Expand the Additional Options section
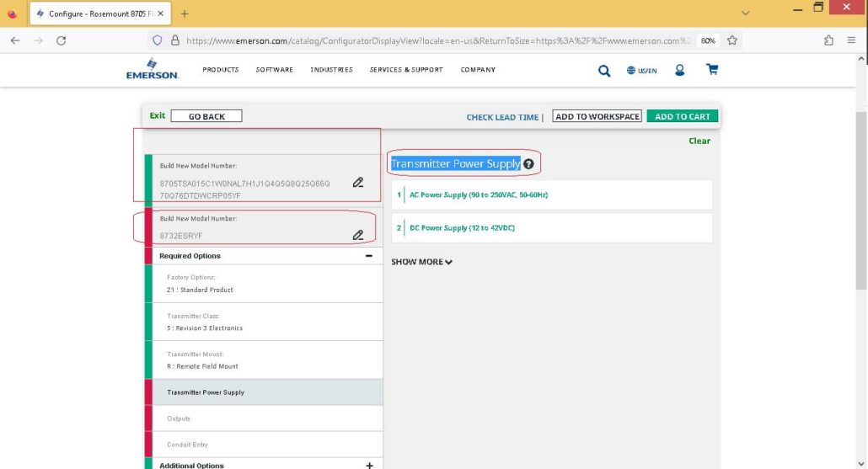 pyautogui.click(x=369, y=465)
